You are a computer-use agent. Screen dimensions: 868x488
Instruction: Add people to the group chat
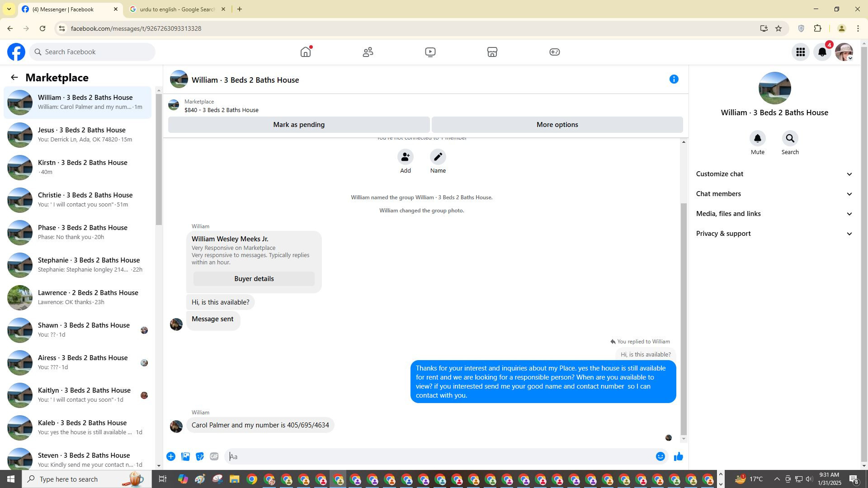point(406,157)
